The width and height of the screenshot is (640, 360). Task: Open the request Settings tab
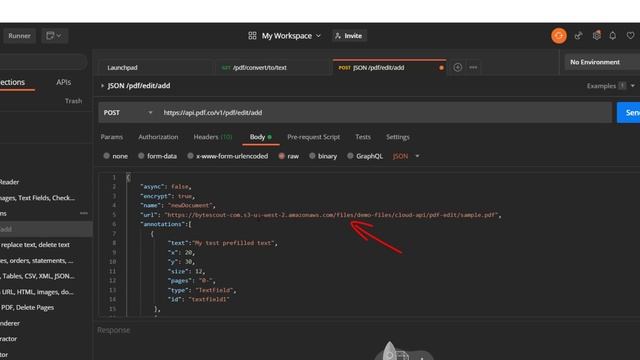[398, 137]
